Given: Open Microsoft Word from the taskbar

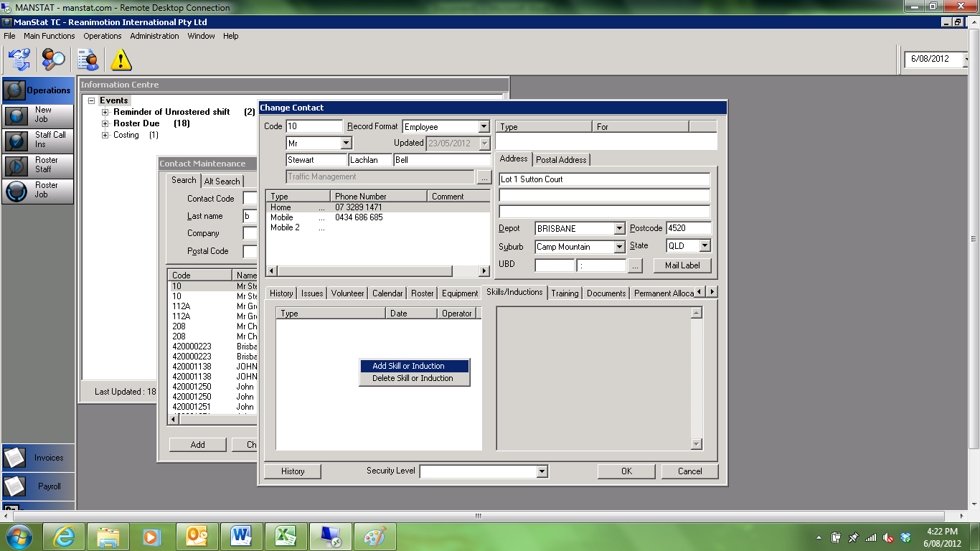Looking at the screenshot, I should coord(242,537).
